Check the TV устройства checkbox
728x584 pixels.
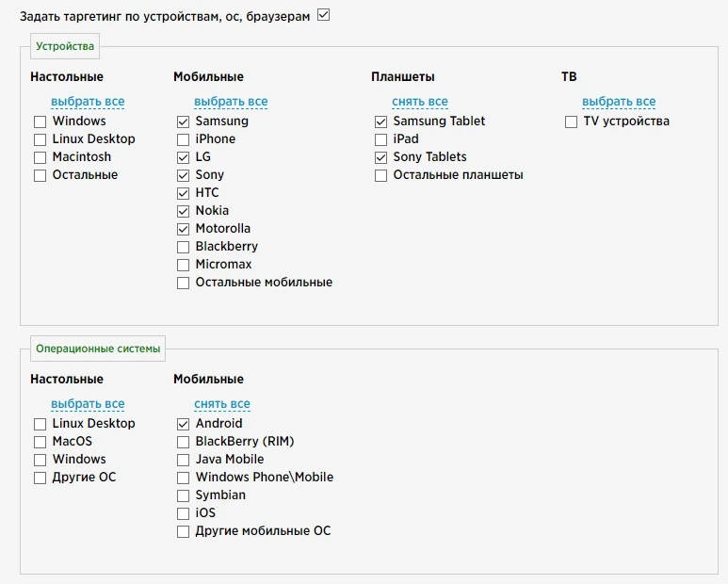(x=571, y=122)
